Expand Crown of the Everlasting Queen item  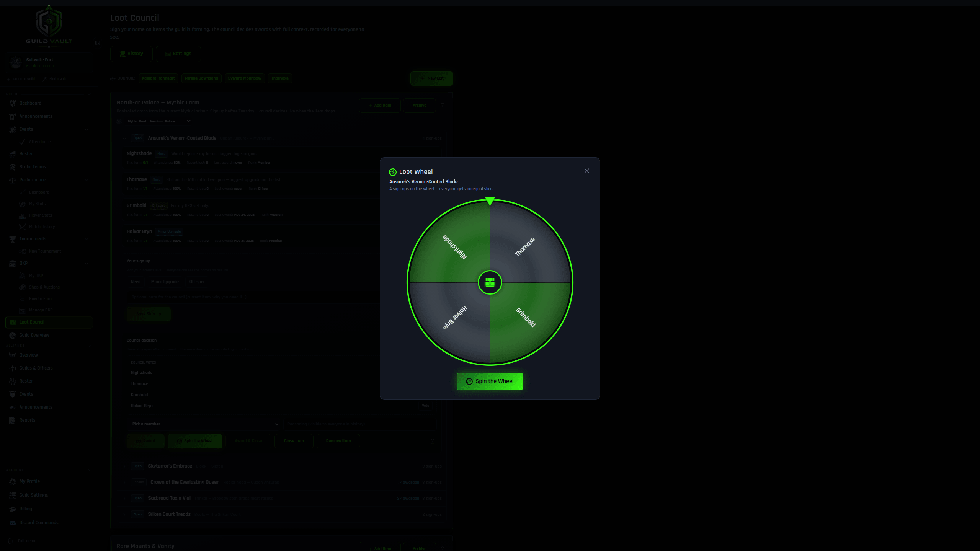point(124,483)
